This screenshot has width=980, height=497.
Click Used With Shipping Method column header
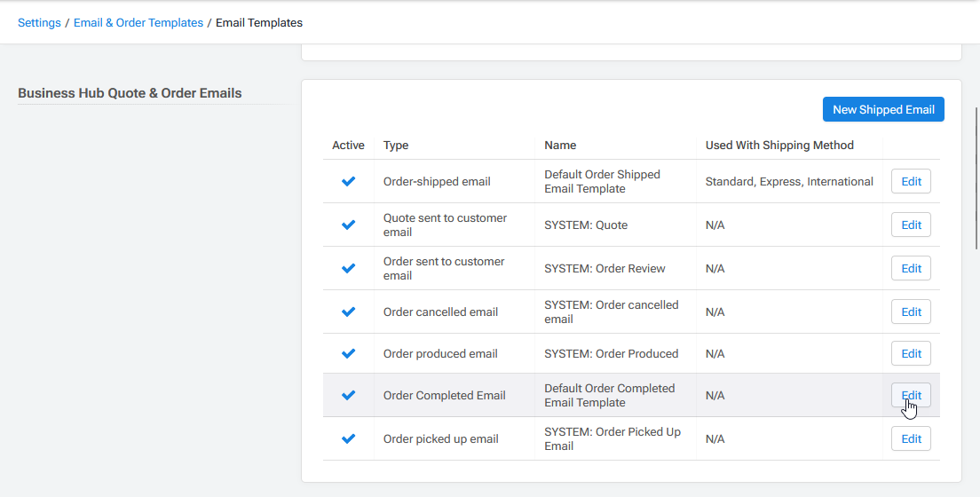(779, 145)
